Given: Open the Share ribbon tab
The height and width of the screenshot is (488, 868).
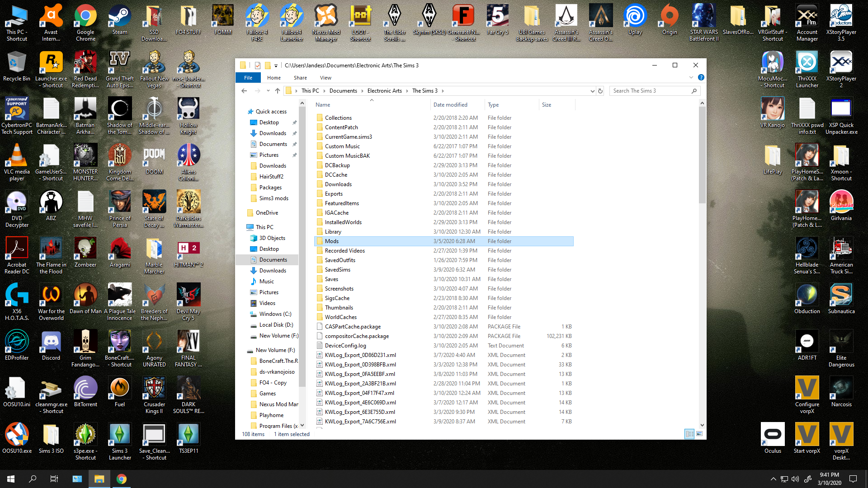Looking at the screenshot, I should 300,78.
